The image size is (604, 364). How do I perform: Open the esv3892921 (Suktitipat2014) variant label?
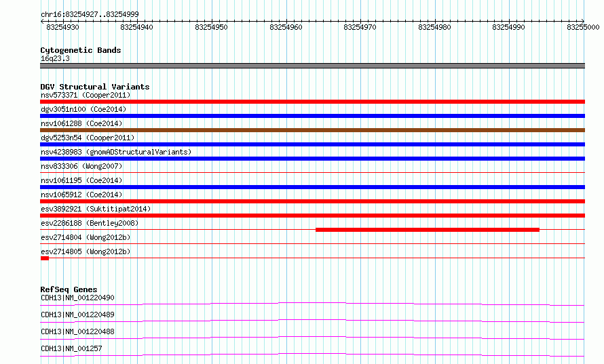96,209
